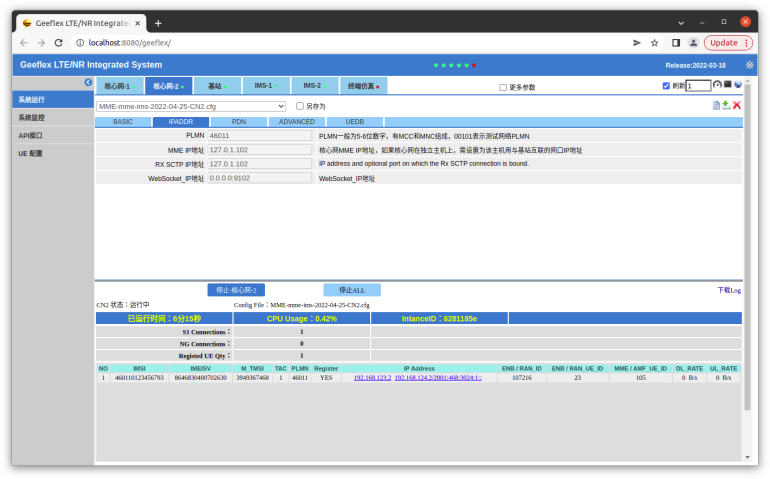This screenshot has height=479, width=770.
Task: Select the ADVANCED config sub-tab
Action: (x=297, y=122)
